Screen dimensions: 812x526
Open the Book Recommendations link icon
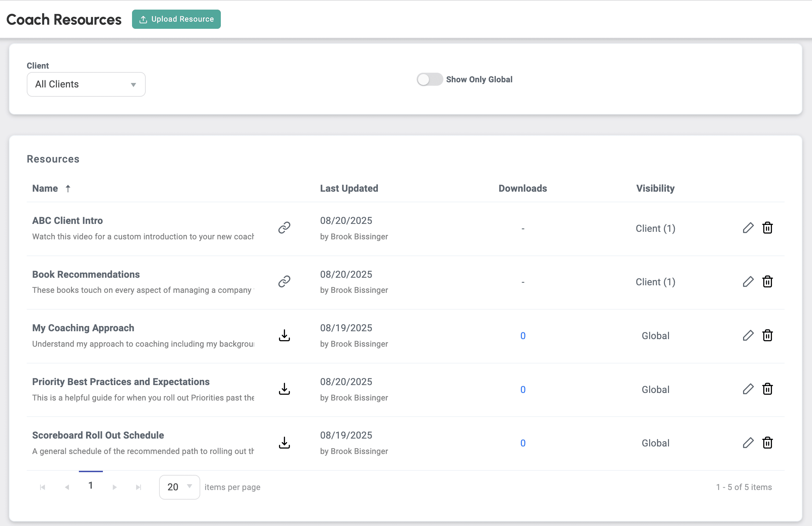[x=284, y=282]
